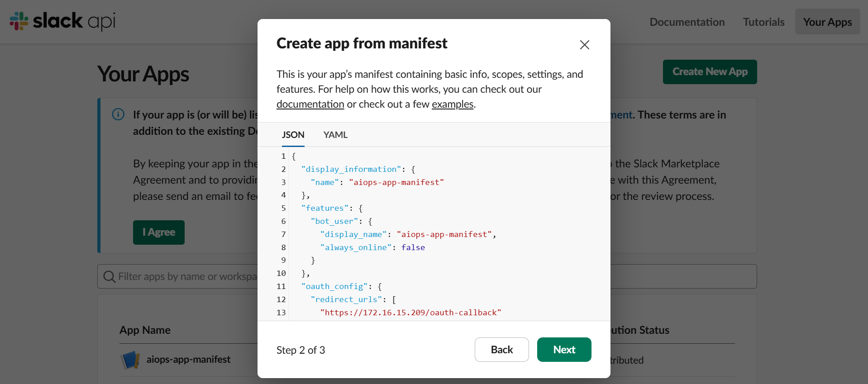The height and width of the screenshot is (384, 868).
Task: Go Back to the previous step
Action: (501, 350)
